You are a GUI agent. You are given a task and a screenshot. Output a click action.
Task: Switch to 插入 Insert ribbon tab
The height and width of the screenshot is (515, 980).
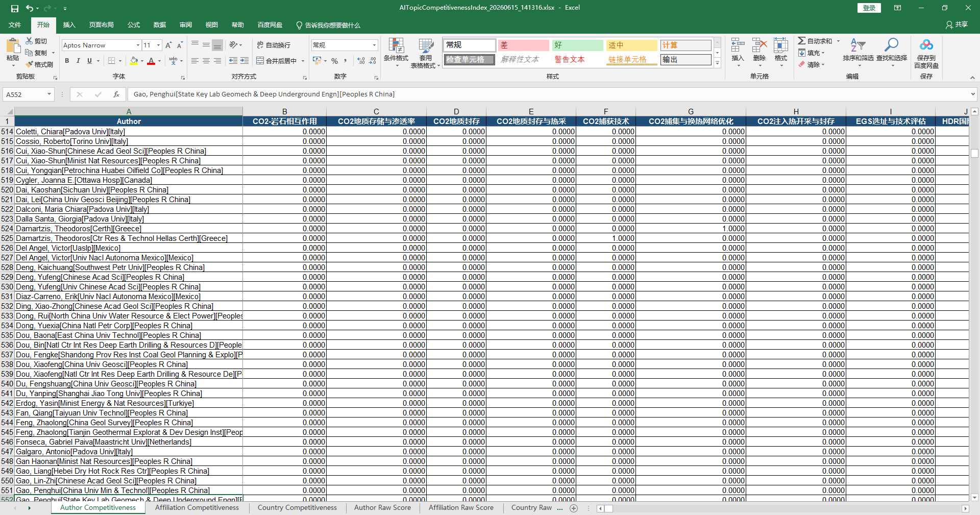[x=69, y=25]
